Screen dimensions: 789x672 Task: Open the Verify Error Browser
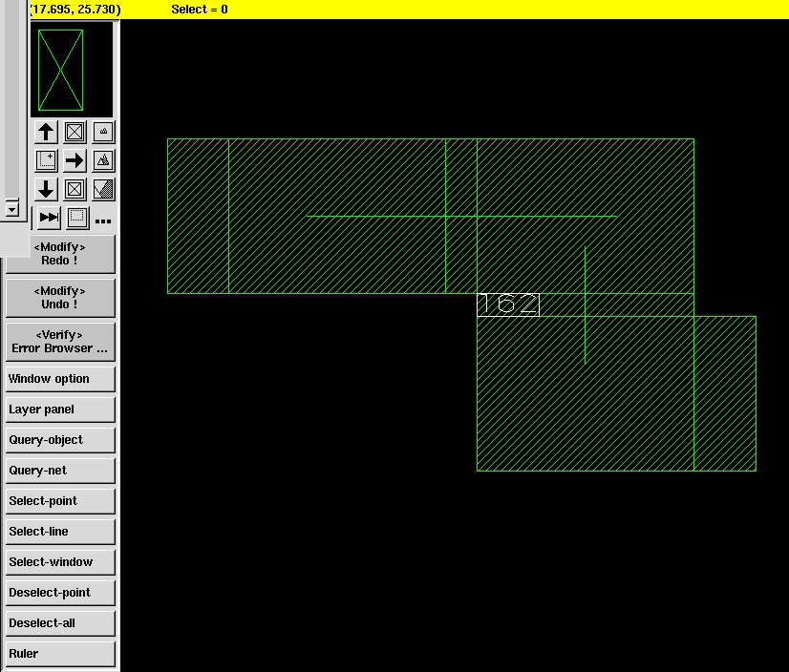(x=60, y=342)
